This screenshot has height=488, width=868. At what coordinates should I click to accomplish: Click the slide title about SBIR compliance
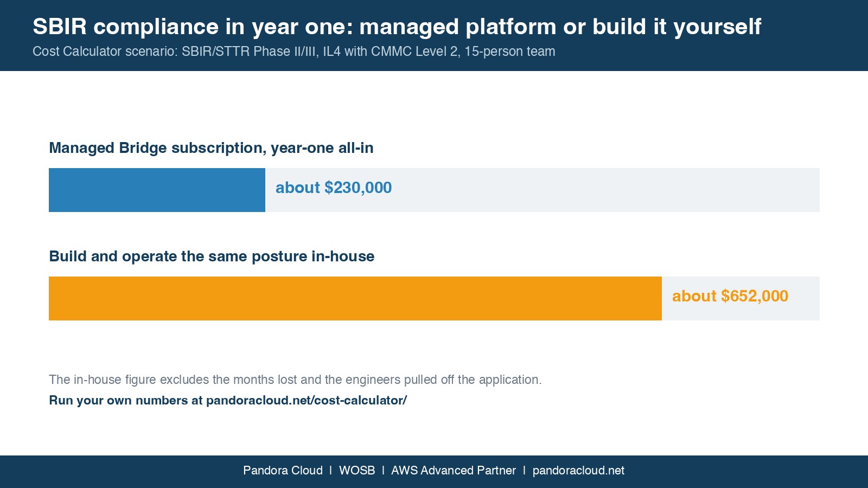(397, 27)
